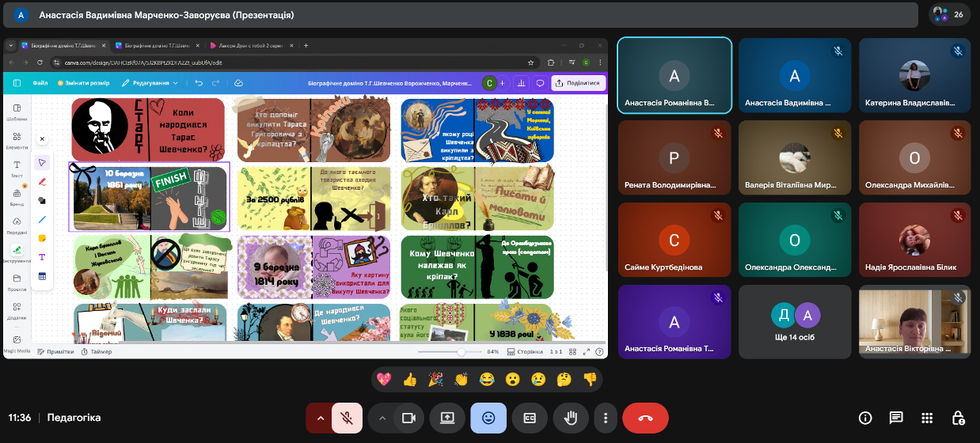The width and height of the screenshot is (980, 443).
Task: Expand video settings chevron beside camera
Action: [382, 418]
